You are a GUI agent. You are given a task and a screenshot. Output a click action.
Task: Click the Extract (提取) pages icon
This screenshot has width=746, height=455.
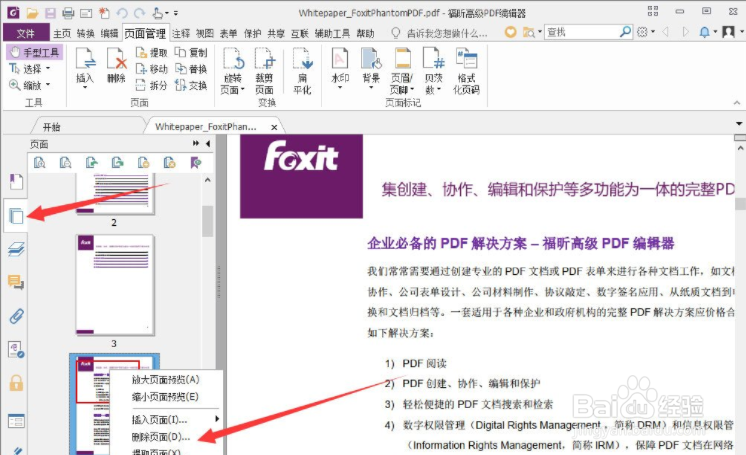(x=151, y=52)
